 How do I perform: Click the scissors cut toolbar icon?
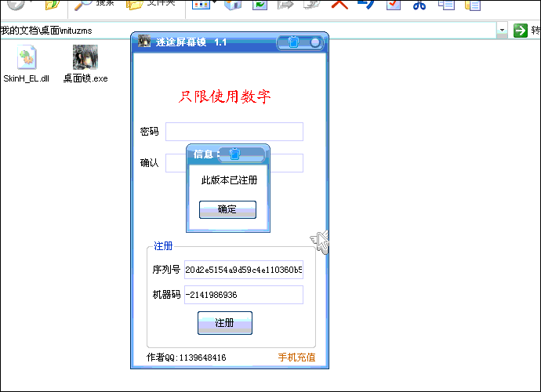[419, 5]
